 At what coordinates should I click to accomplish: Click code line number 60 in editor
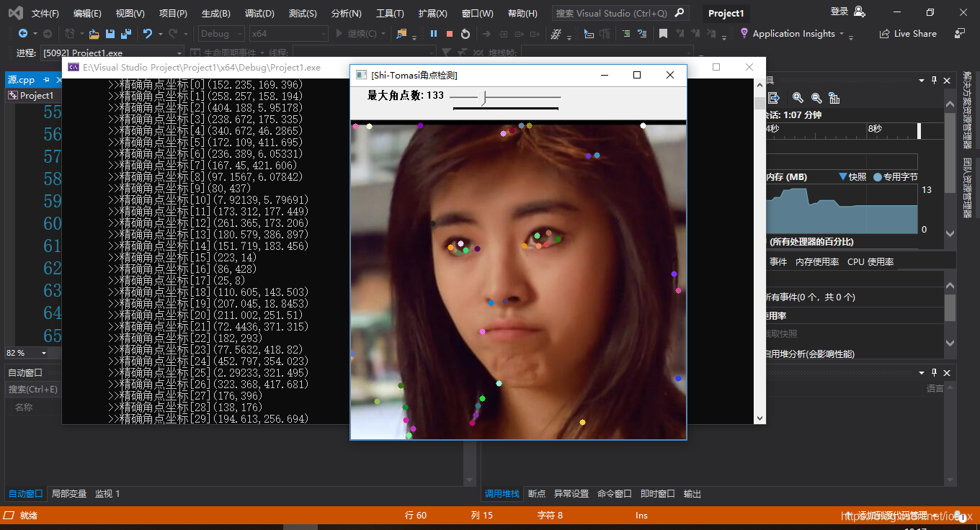pyautogui.click(x=53, y=223)
